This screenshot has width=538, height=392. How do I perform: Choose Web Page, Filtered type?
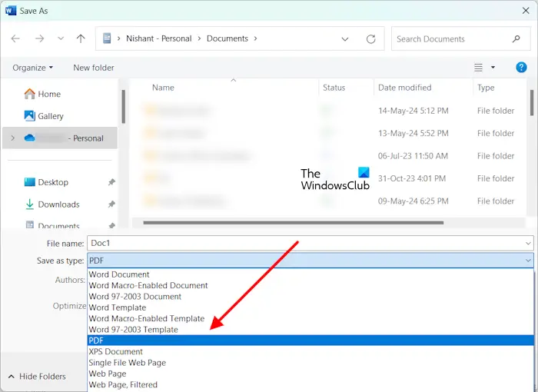(311, 384)
